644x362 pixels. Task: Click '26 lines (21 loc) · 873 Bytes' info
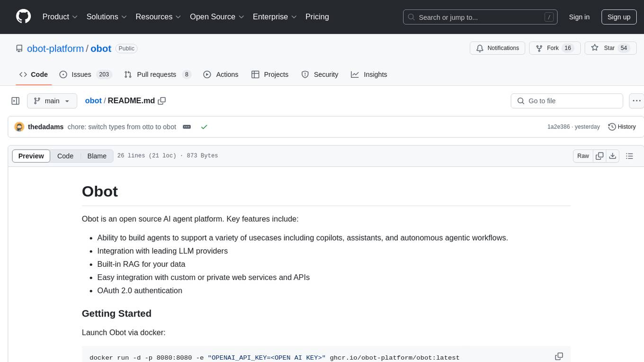(168, 156)
